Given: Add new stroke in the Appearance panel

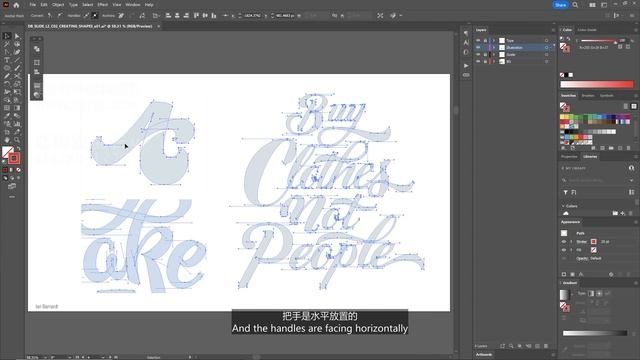Looking at the screenshot, I should [564, 274].
